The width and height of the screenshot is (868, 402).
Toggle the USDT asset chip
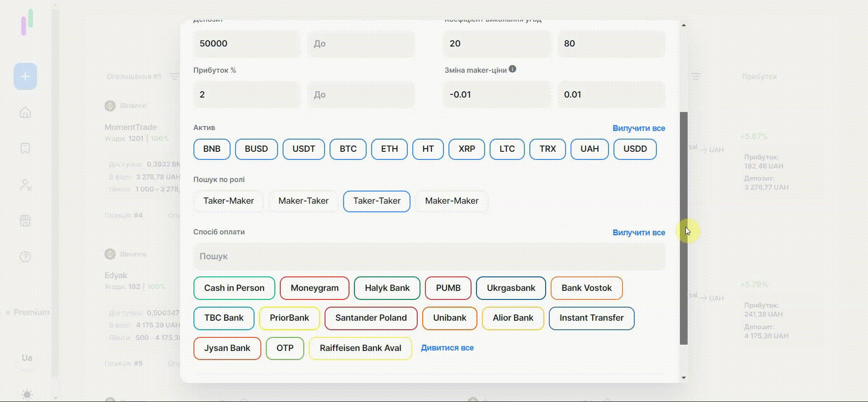tap(303, 149)
